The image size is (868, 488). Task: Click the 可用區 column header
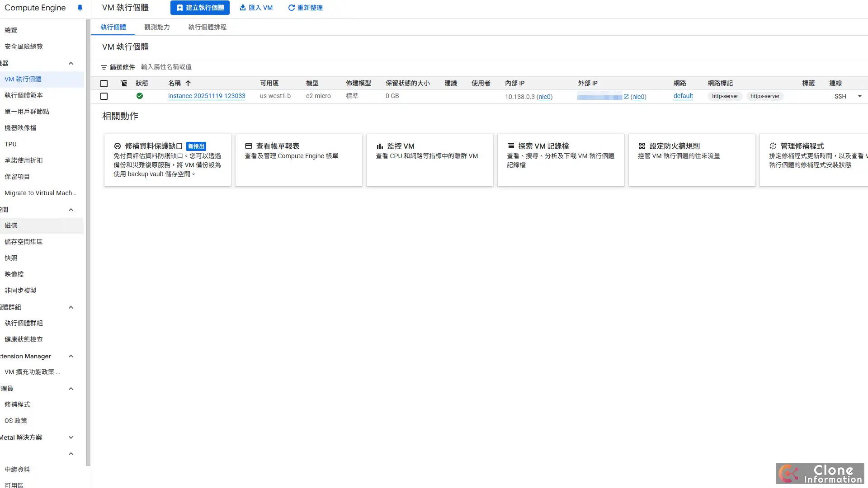pos(269,83)
